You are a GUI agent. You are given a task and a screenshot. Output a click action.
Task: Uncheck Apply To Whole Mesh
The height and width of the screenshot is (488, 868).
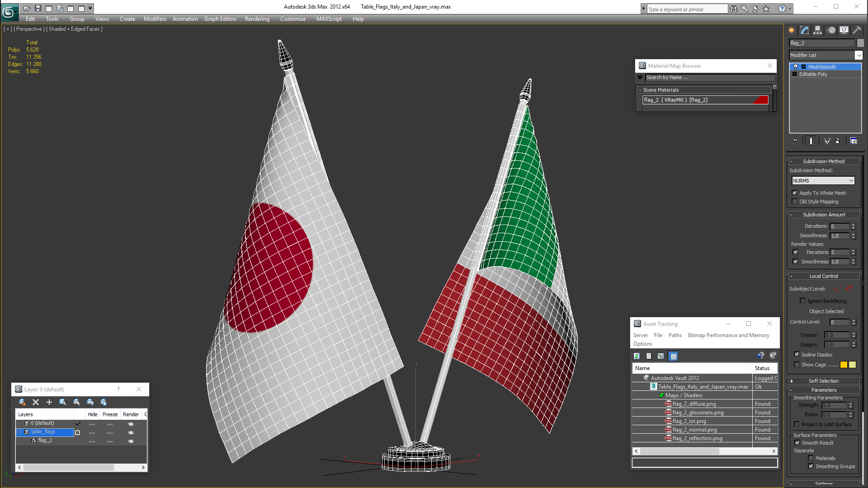795,193
